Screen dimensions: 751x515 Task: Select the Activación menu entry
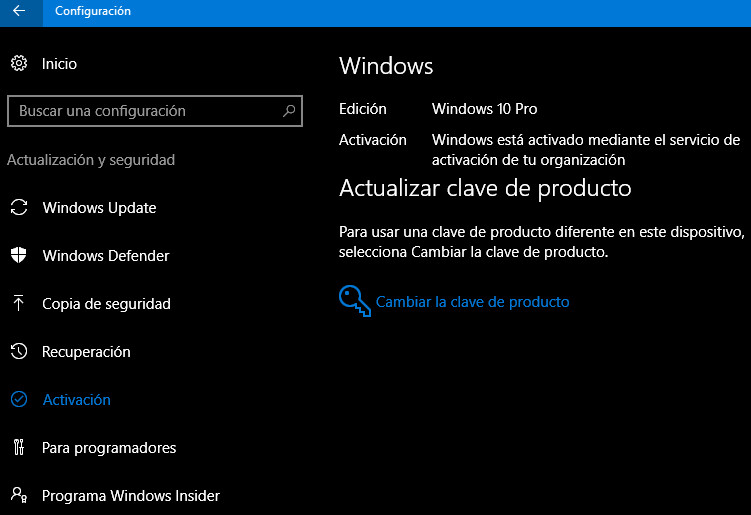tap(76, 400)
